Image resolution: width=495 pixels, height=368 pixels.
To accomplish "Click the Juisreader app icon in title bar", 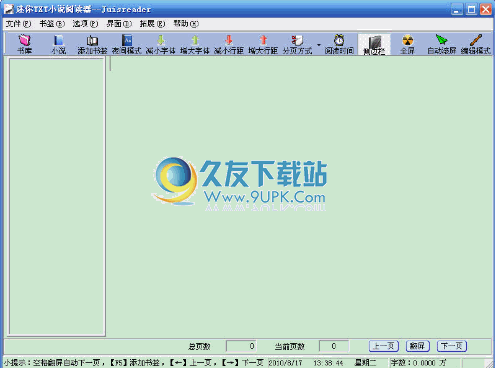I will pyautogui.click(x=8, y=9).
